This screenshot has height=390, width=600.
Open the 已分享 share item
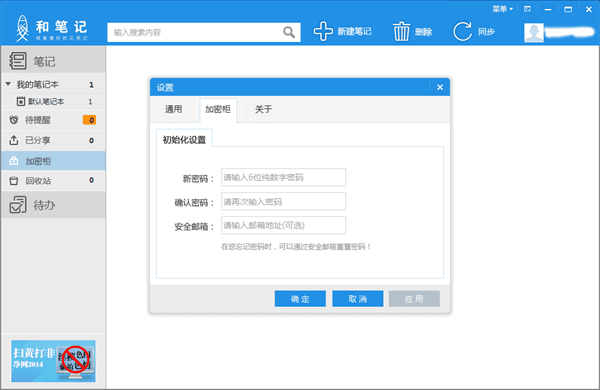pos(53,140)
